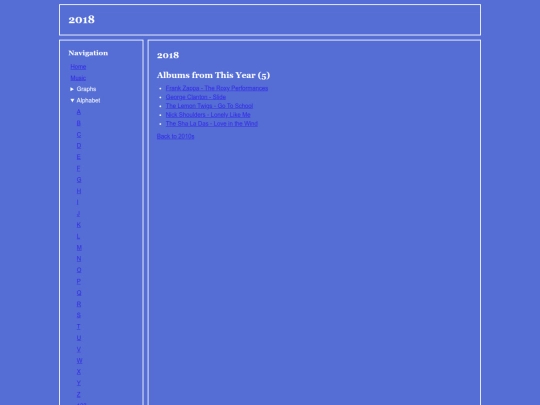Open Nick Shoulders - Lonely Like Me

[208, 115]
